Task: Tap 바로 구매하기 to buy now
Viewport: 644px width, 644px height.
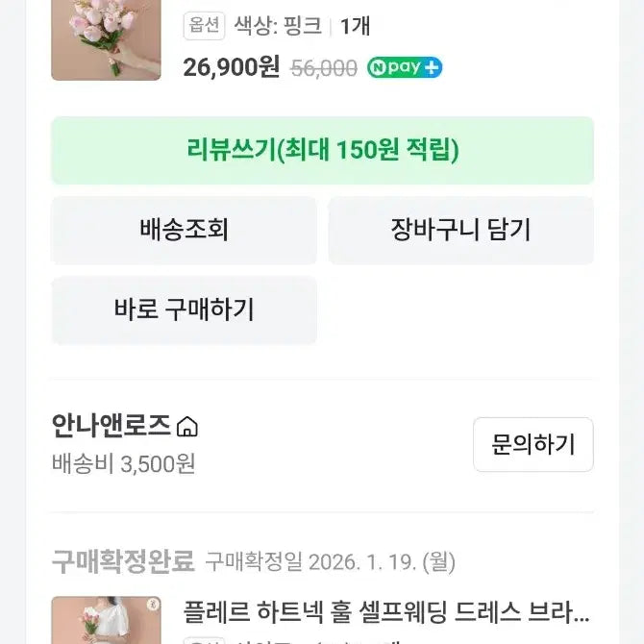Action: pos(184,310)
